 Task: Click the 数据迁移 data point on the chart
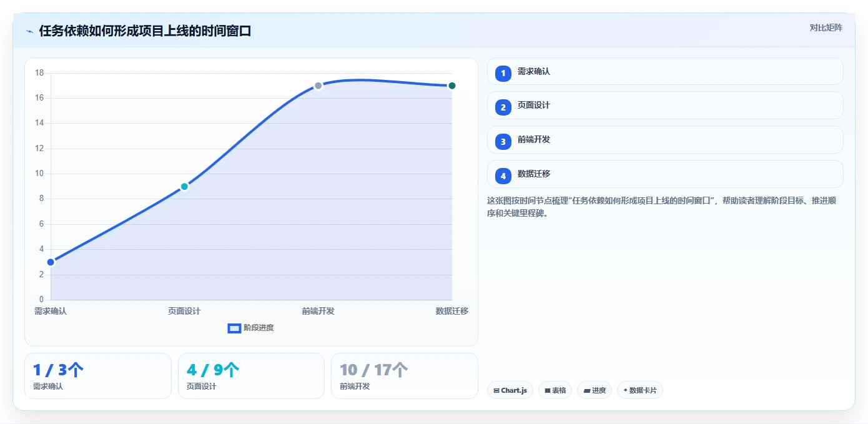tap(451, 86)
